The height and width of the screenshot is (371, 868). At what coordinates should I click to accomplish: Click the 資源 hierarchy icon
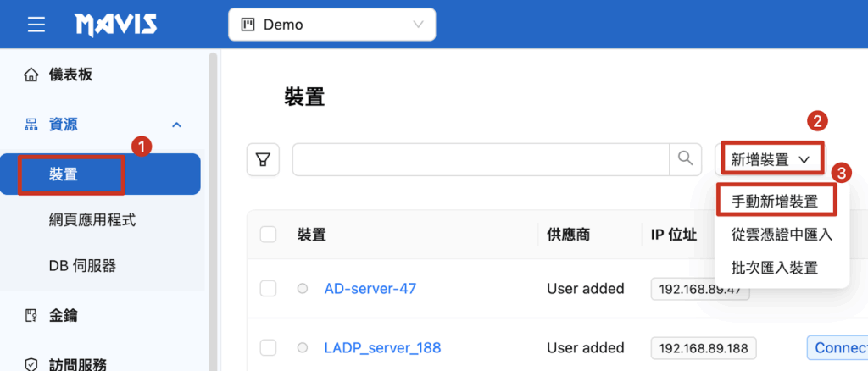pos(31,125)
